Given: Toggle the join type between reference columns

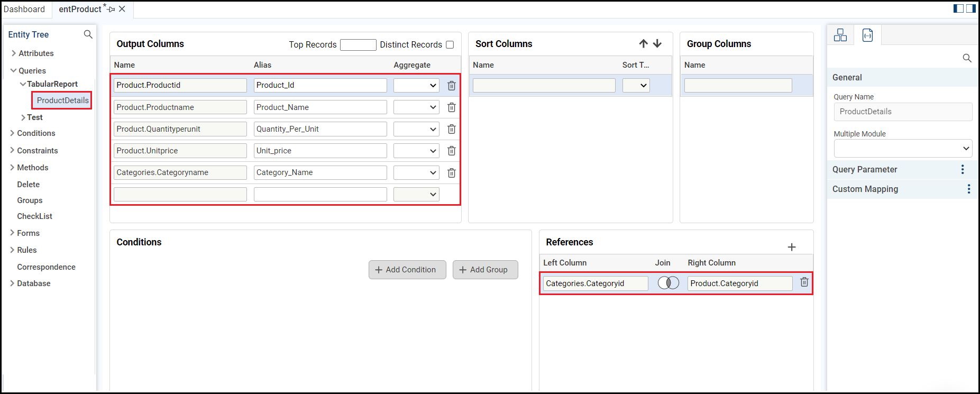Looking at the screenshot, I should click(668, 283).
